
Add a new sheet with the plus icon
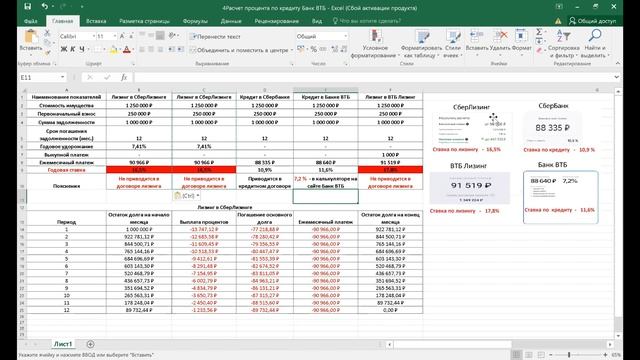(90, 344)
